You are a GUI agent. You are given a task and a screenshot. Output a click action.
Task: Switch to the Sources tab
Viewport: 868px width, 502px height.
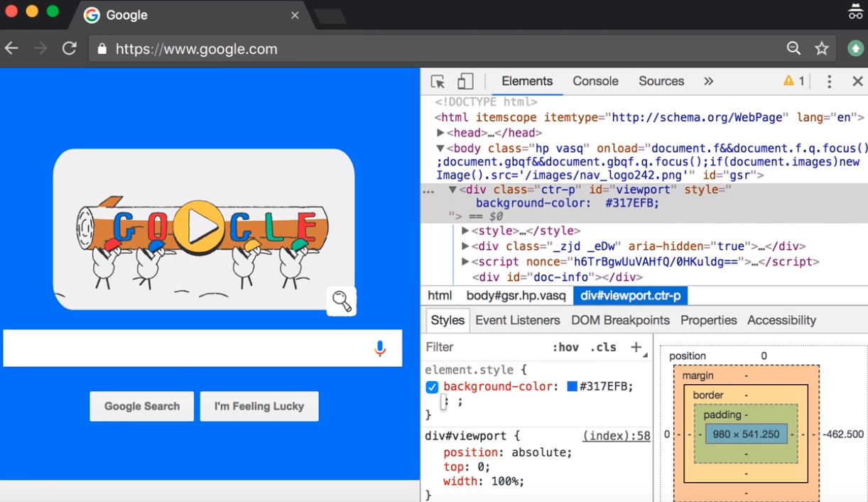661,81
